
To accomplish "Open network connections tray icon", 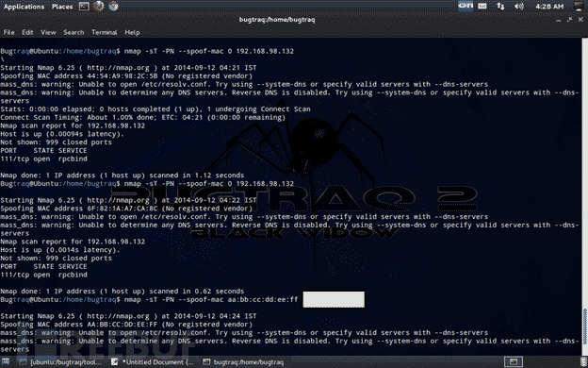I will pyautogui.click(x=500, y=6).
